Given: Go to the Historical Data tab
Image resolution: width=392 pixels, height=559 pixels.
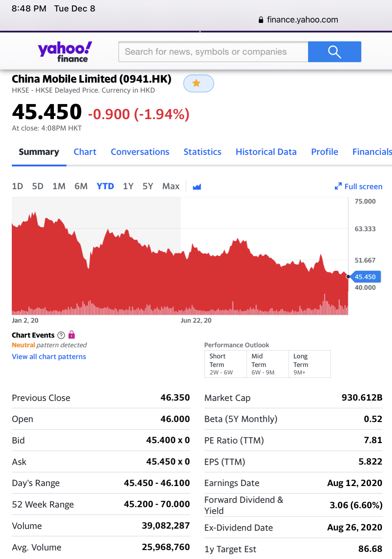Looking at the screenshot, I should [266, 152].
